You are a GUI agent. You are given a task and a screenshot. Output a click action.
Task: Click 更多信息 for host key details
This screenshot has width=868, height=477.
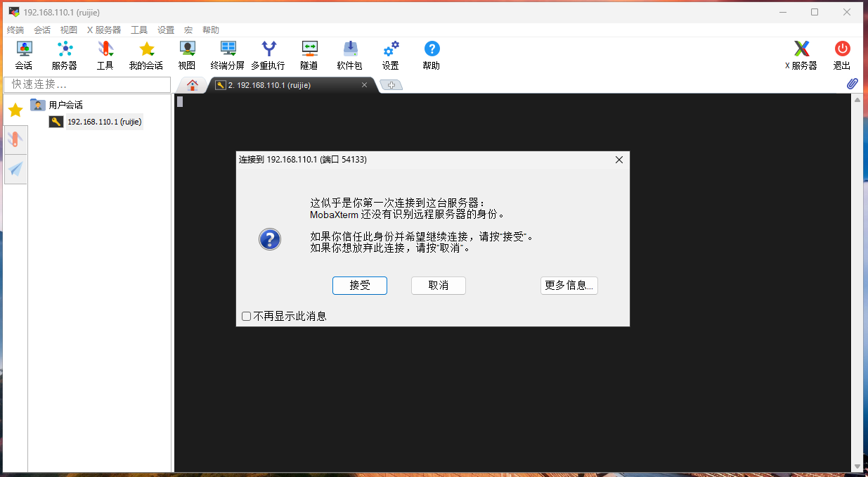pyautogui.click(x=569, y=286)
